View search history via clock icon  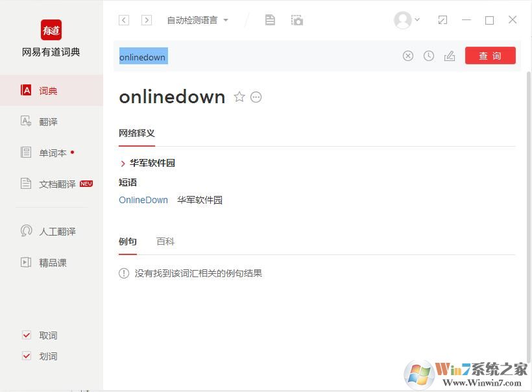coord(429,56)
